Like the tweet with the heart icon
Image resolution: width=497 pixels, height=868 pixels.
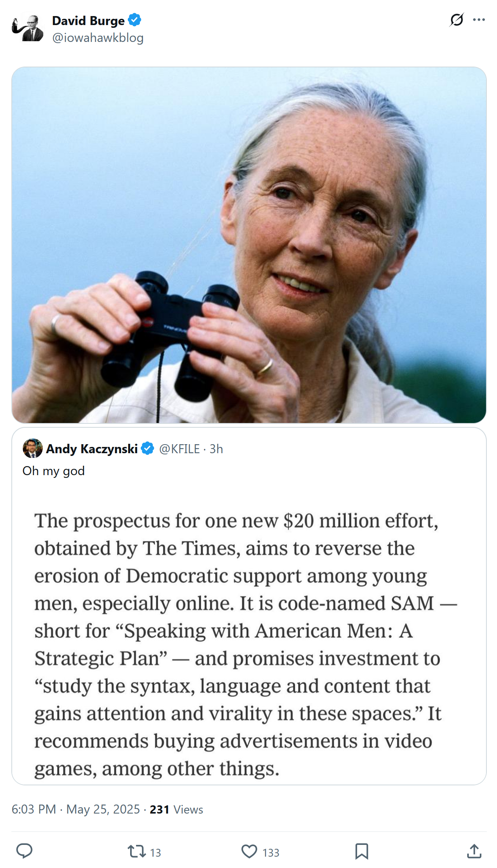pos(249,852)
